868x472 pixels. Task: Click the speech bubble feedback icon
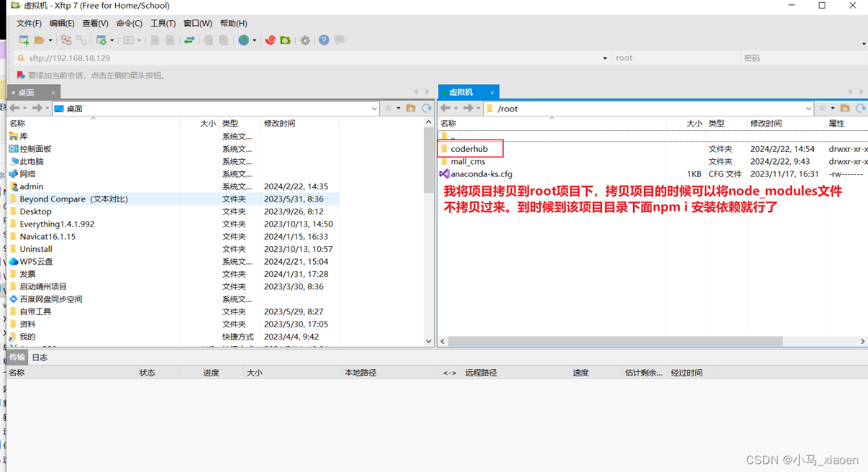339,41
